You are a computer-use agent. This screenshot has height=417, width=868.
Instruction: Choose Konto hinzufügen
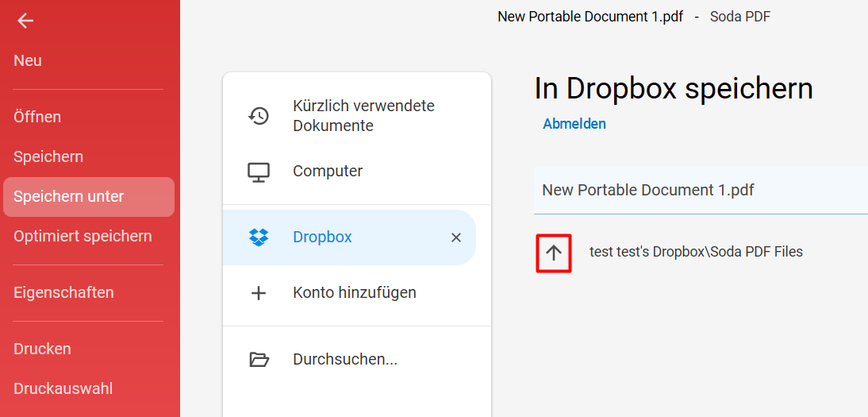[355, 292]
